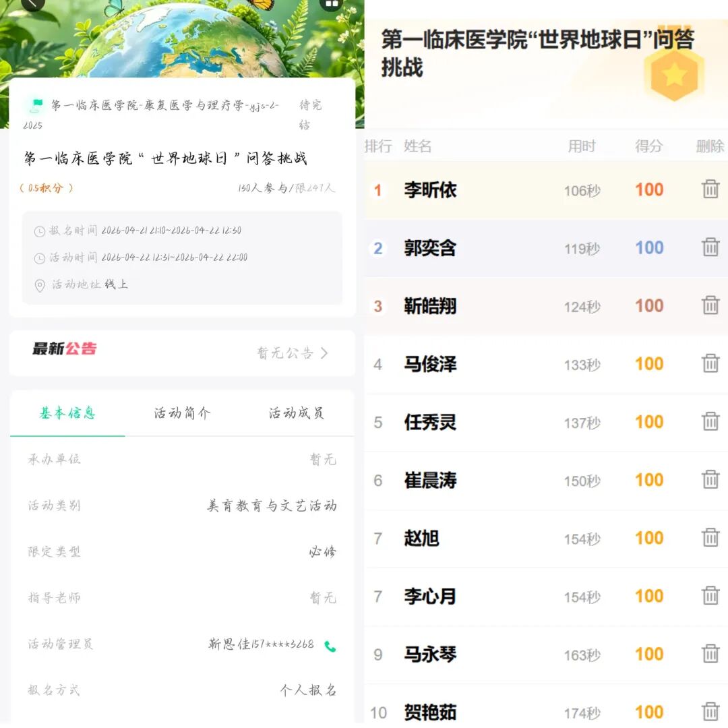The width and height of the screenshot is (728, 728).
Task: Tap the green flag icon before organization name
Action: pos(36,105)
